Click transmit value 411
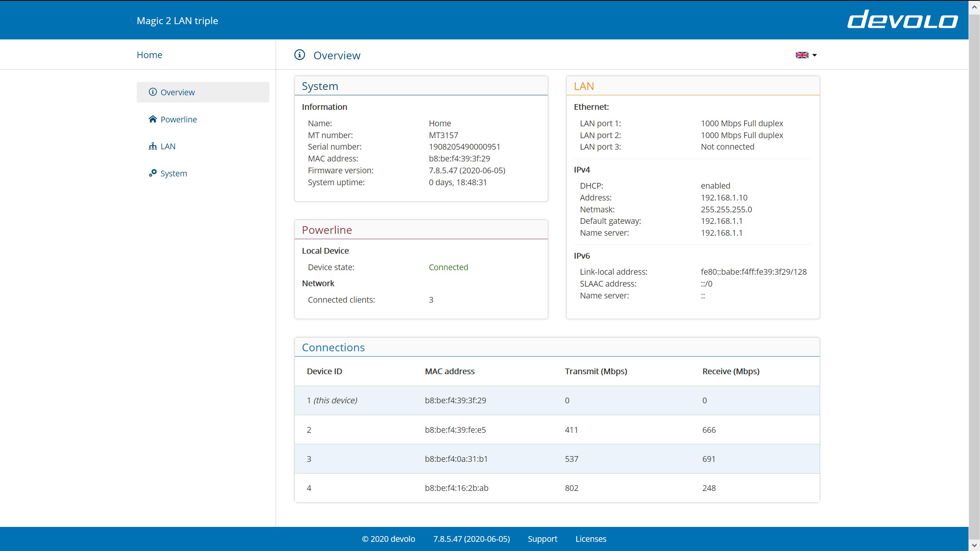980x551 pixels. click(571, 430)
